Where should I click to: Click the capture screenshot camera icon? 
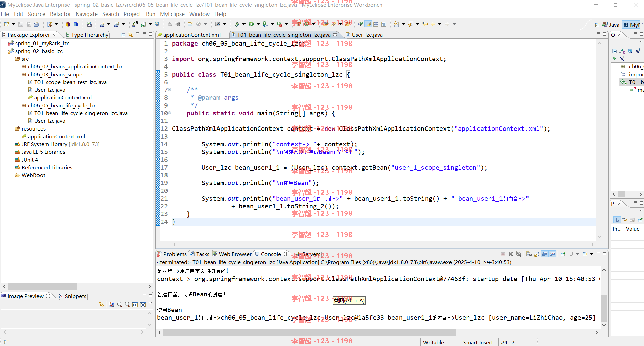(218, 24)
